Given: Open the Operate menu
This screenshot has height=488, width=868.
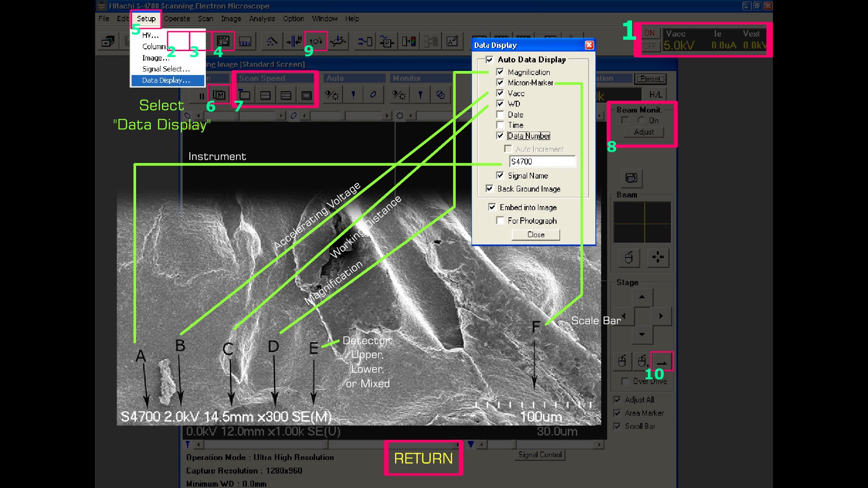Looking at the screenshot, I should [177, 19].
